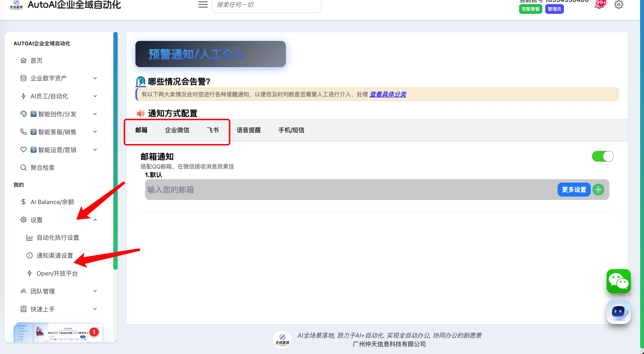Expand the 团队管理 menu
The width and height of the screenshot is (644, 354).
coord(95,291)
